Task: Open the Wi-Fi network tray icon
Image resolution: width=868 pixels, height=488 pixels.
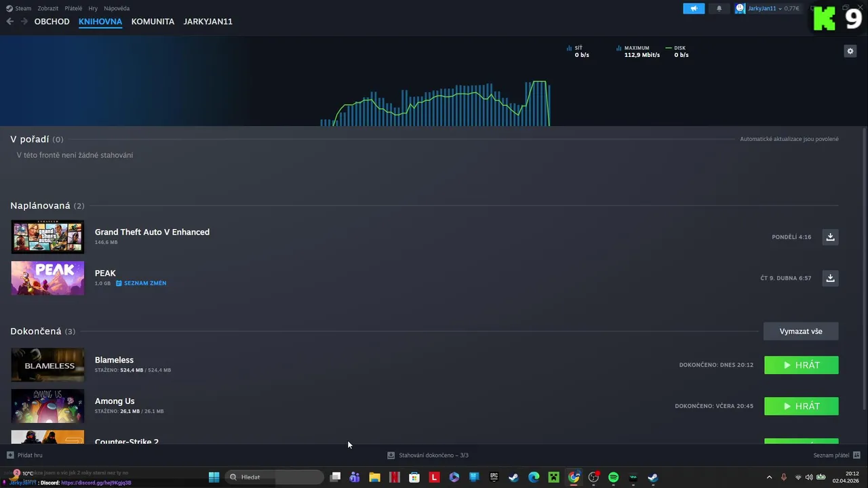Action: pyautogui.click(x=798, y=477)
